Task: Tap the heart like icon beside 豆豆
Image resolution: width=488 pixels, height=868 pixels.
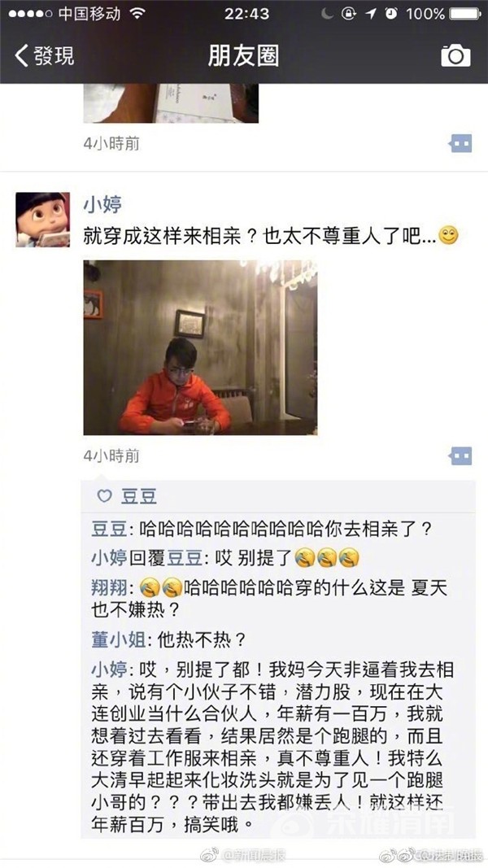Action: tap(105, 496)
